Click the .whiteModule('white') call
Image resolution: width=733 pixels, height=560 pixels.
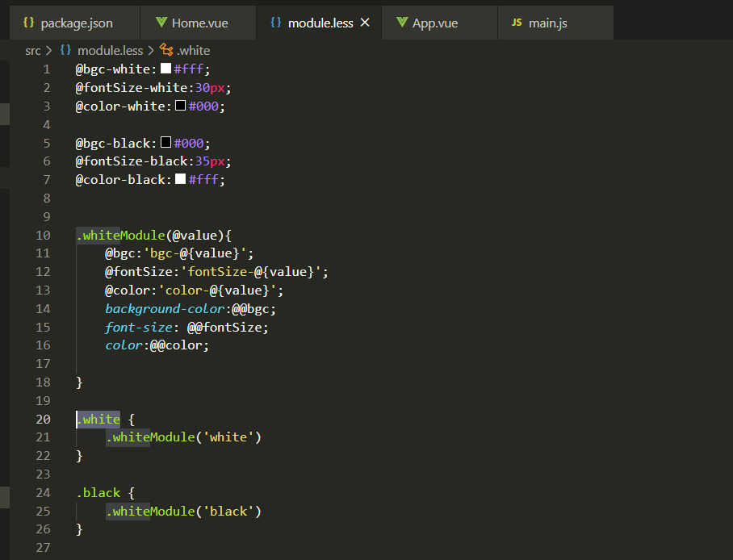point(183,437)
